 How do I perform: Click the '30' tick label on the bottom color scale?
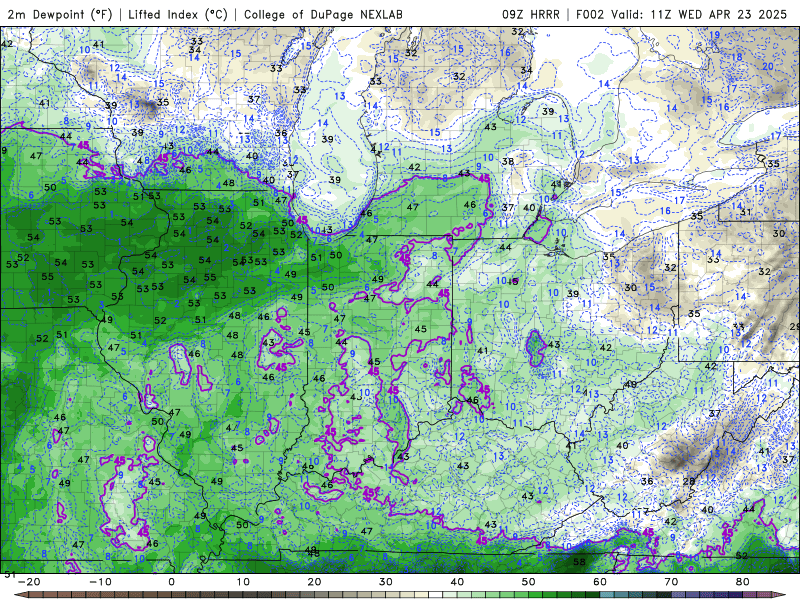386,582
